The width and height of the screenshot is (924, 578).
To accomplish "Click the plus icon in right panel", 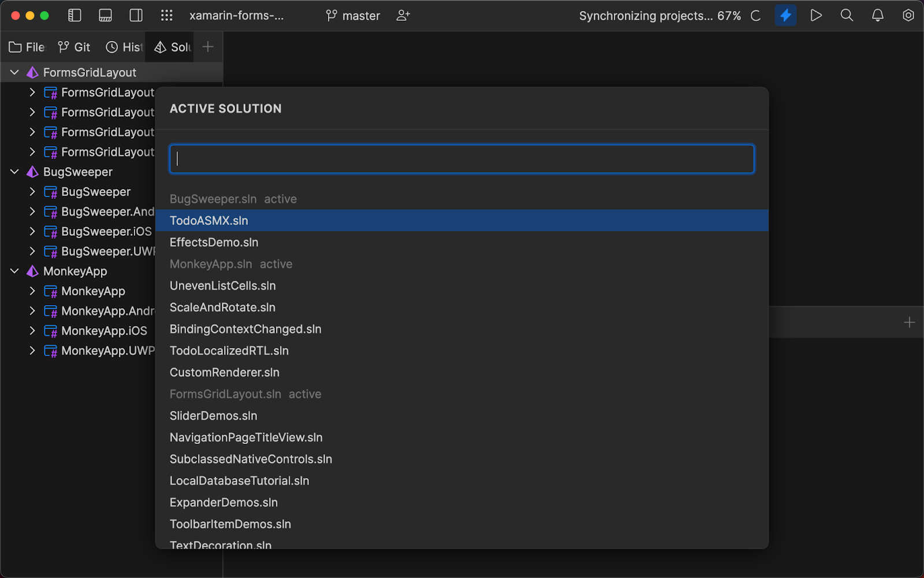I will [909, 322].
